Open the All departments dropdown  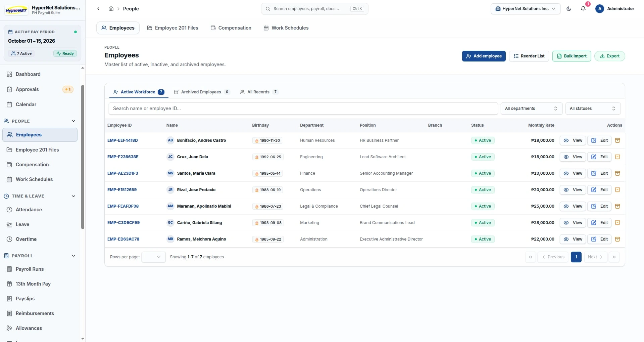531,109
